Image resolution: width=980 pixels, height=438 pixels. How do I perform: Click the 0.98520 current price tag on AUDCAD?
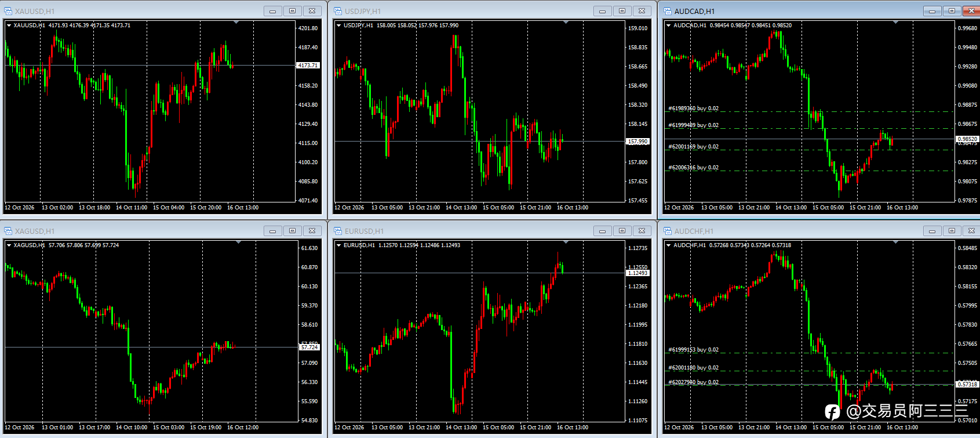tap(967, 139)
